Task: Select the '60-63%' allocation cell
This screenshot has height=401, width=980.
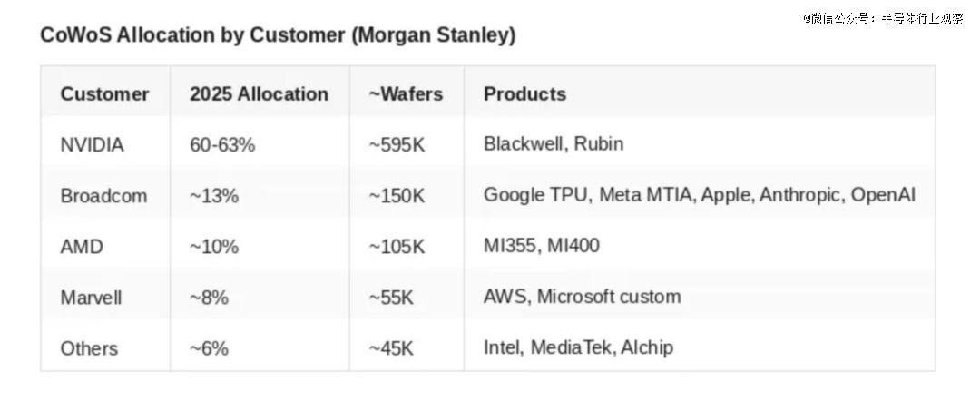Action: click(x=222, y=144)
